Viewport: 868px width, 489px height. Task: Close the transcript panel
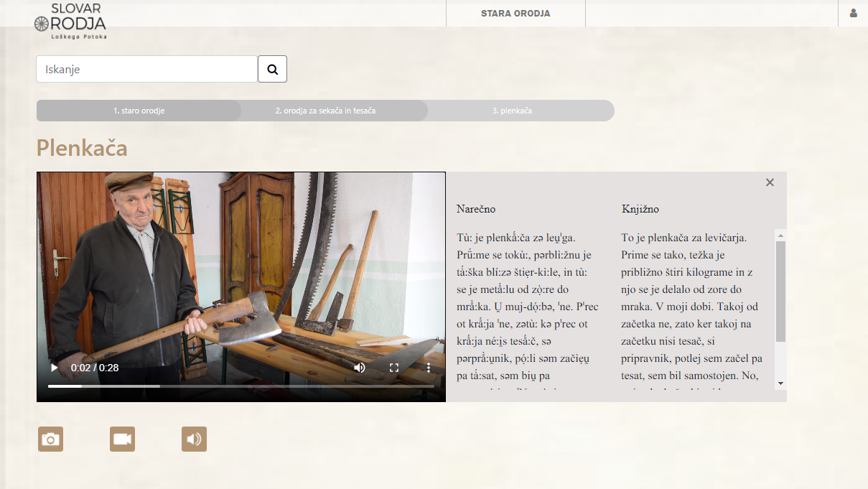pos(770,182)
